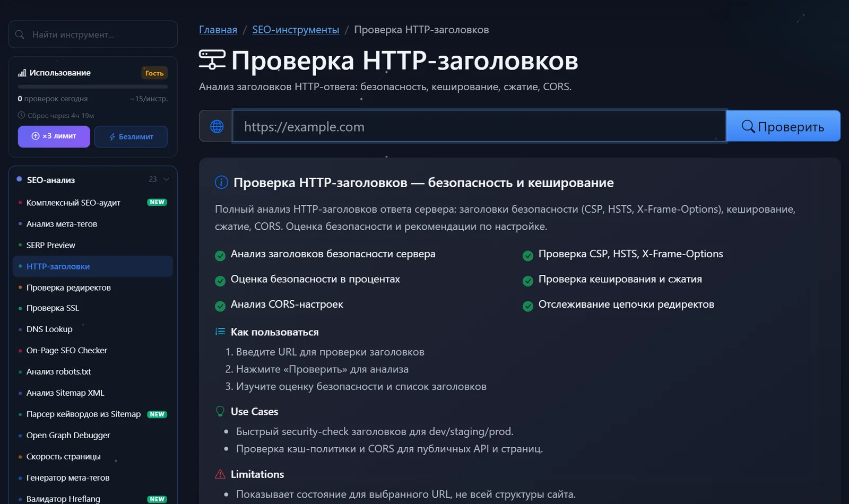Screen dimensions: 849x504
Task: Open Open Graph Debugger tool
Action: click(93, 435)
